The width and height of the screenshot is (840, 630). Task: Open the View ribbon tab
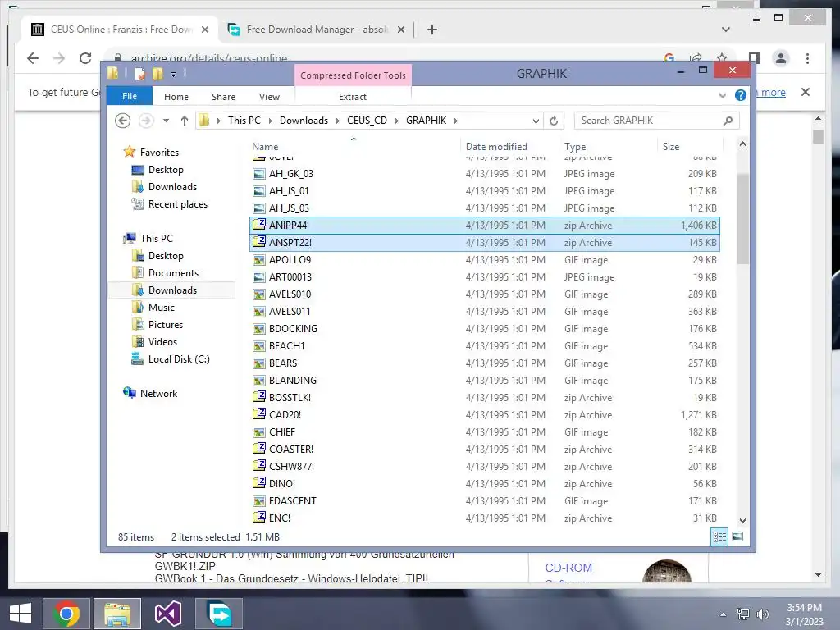(269, 97)
